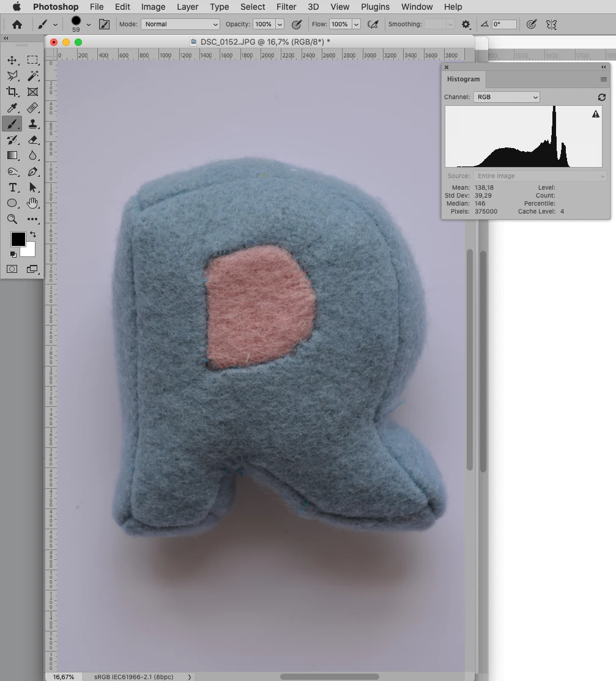Select the Dodge tool
616x681 pixels.
12,171
